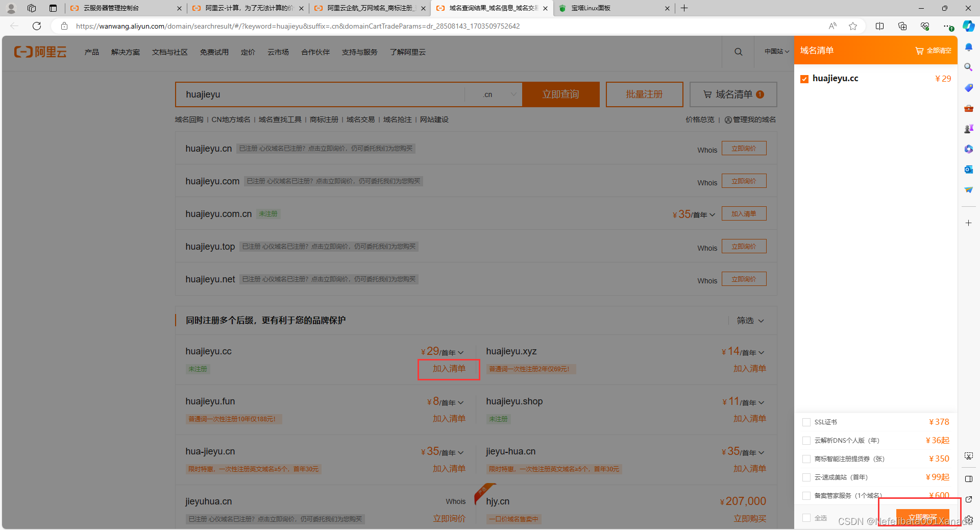Open the 产品 menu

point(92,52)
